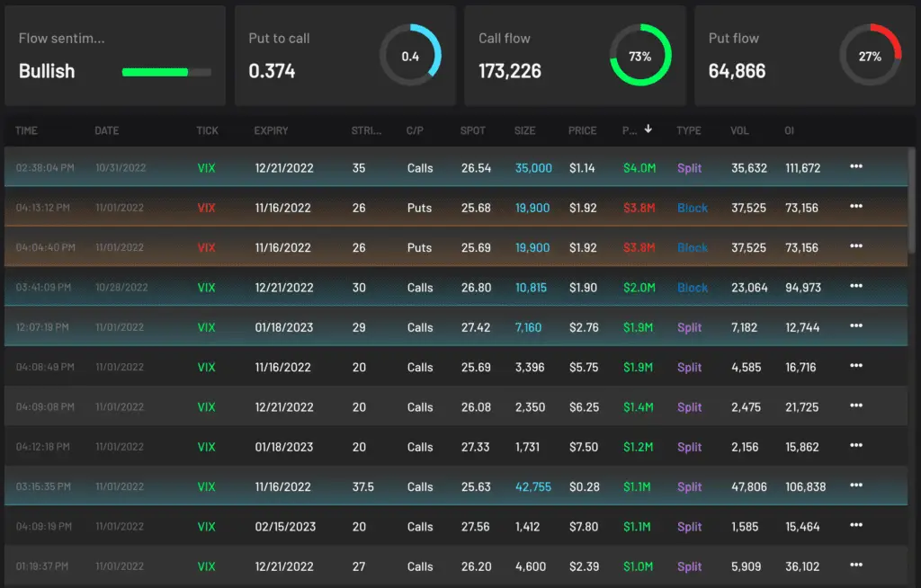921x588 pixels.
Task: Sort by PRICE column header
Action: coord(582,130)
